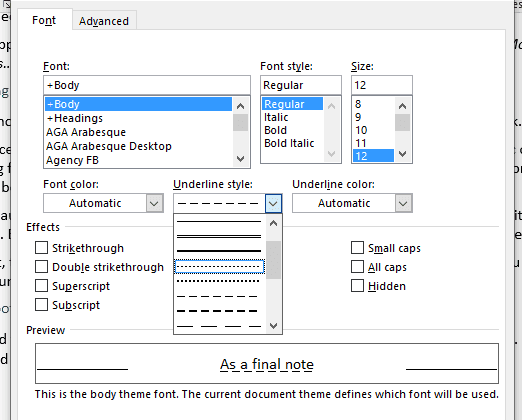Select the dotted underline style option
This screenshot has height=420, width=522.
[219, 281]
